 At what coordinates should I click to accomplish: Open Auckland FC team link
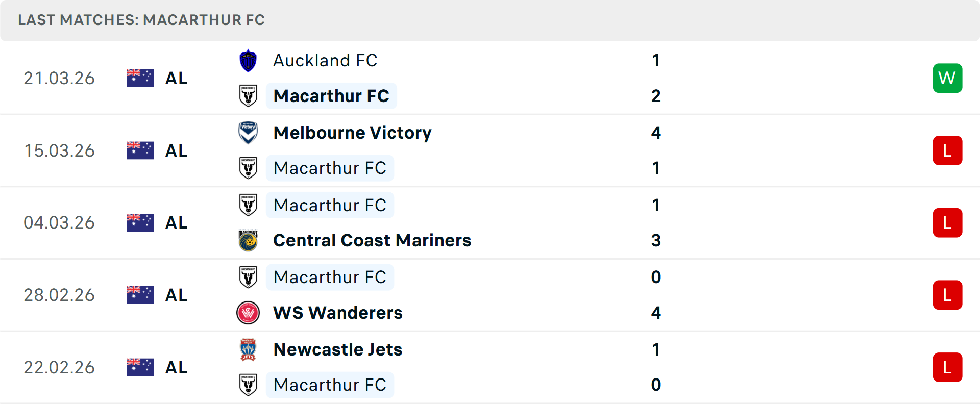pyautogui.click(x=325, y=61)
